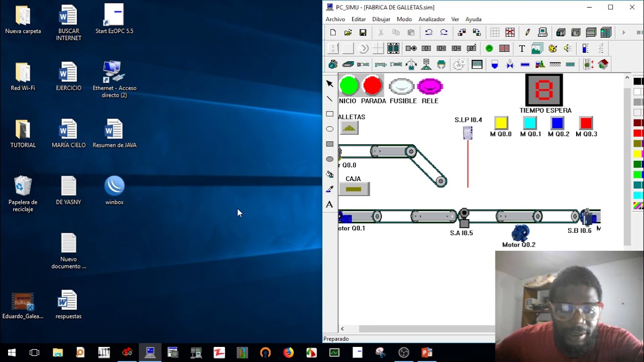This screenshot has width=644, height=362.
Task: Save the simulation with floppy disk icon
Action: pos(363,32)
